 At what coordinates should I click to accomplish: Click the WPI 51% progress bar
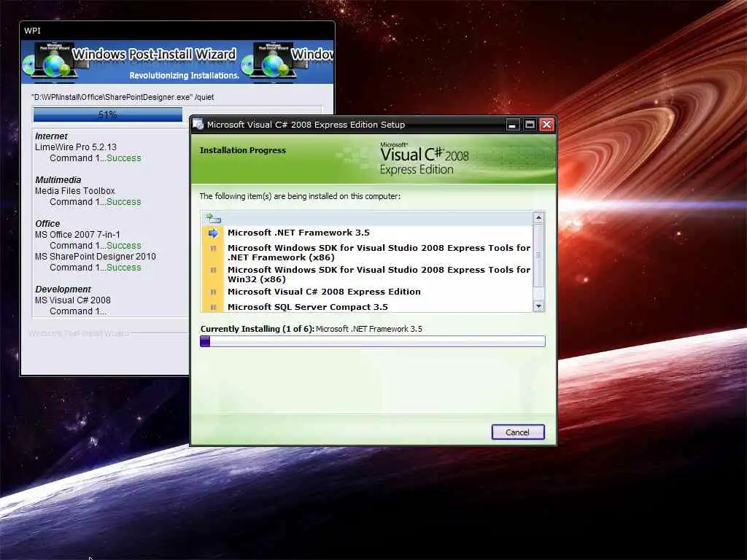(177, 114)
